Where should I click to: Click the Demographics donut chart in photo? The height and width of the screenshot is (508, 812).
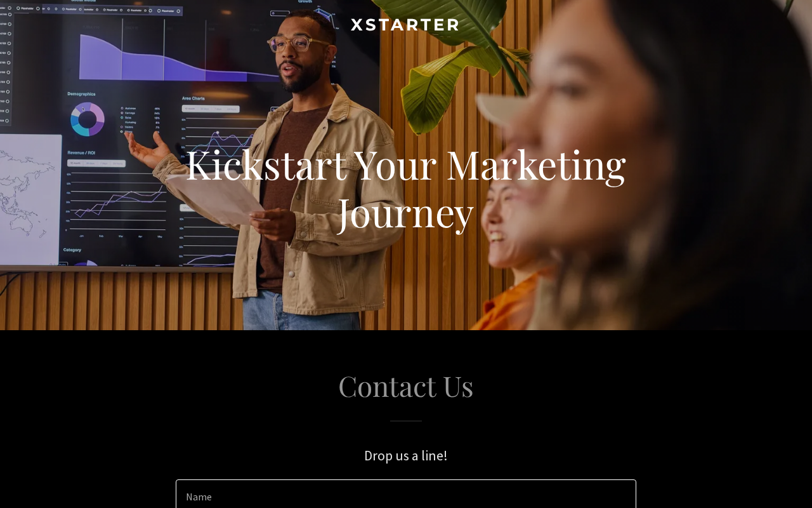tap(88, 119)
